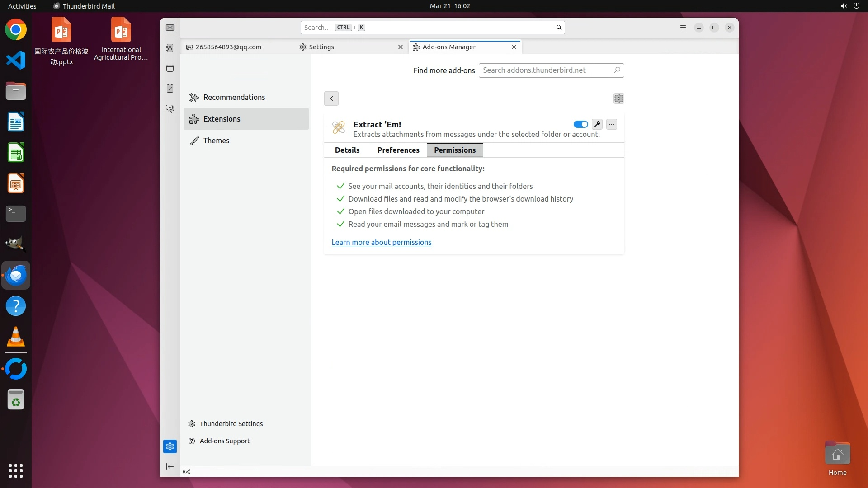Viewport: 868px width, 488px height.
Task: Open the Tasks space
Action: pyautogui.click(x=170, y=89)
